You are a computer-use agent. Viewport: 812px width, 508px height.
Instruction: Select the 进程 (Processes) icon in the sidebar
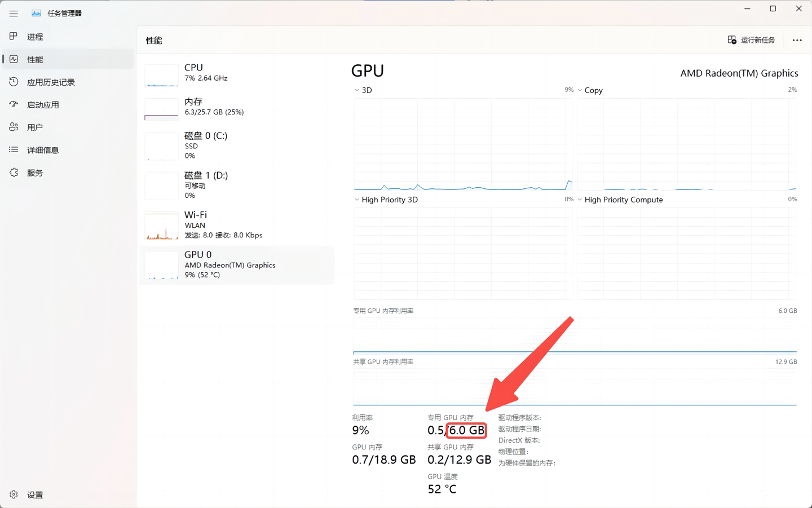point(14,36)
